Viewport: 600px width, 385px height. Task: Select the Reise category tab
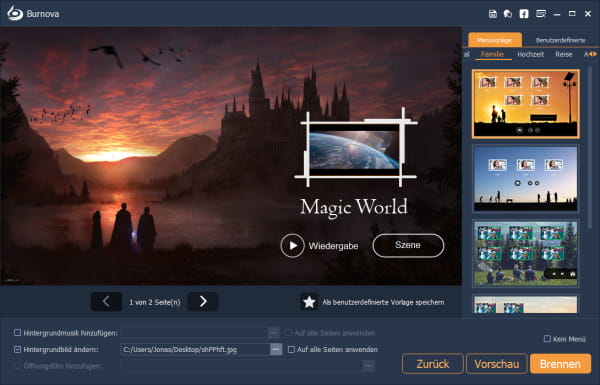pos(564,54)
